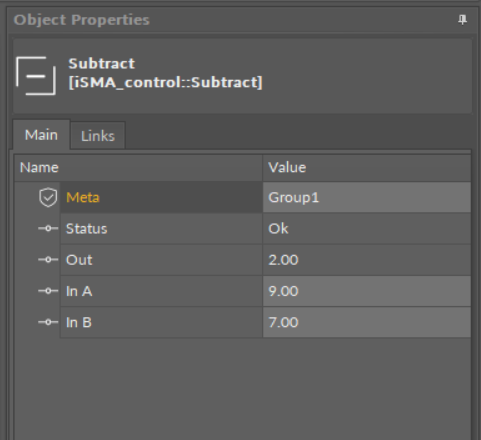Select the In A property row label
Screen dimensions: 481x440
click(161, 291)
